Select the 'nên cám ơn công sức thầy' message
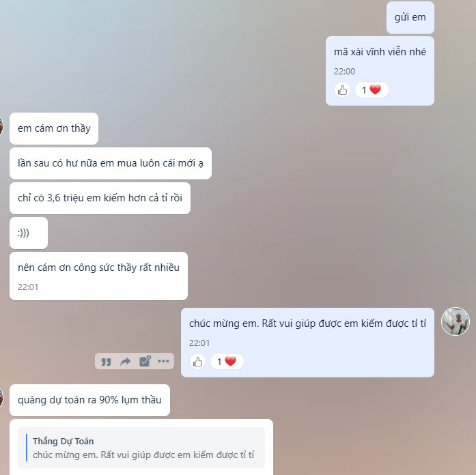 click(x=98, y=276)
